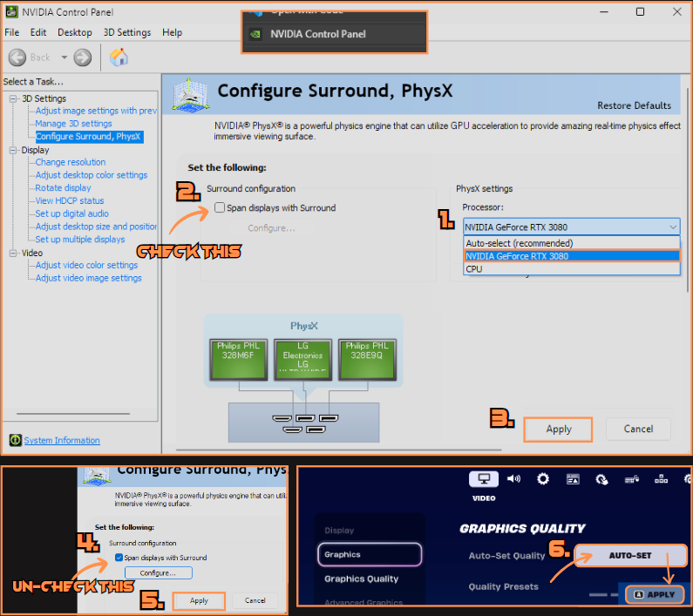Click the grayed-out Configure... button in main panel

click(271, 228)
